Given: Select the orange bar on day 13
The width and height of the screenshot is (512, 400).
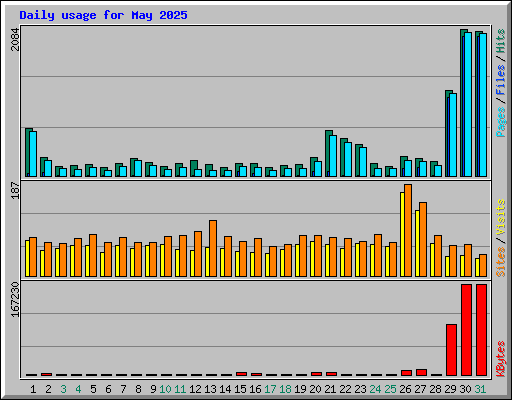Looking at the screenshot, I should 213,248.
